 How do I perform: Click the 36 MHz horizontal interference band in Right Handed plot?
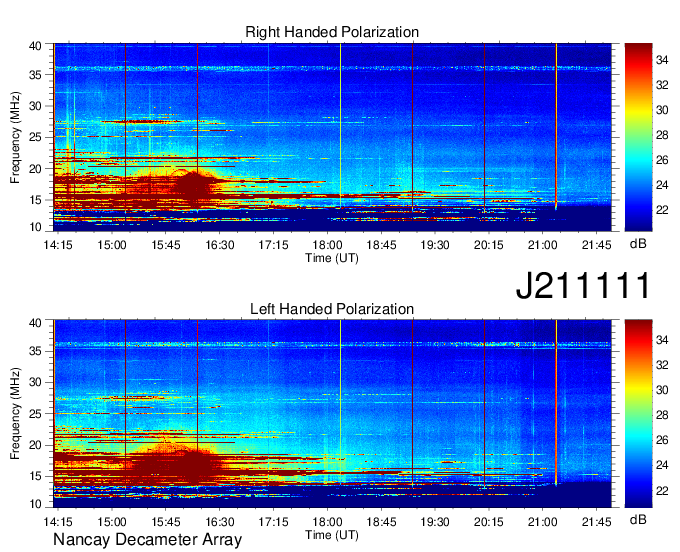pyautogui.click(x=332, y=68)
